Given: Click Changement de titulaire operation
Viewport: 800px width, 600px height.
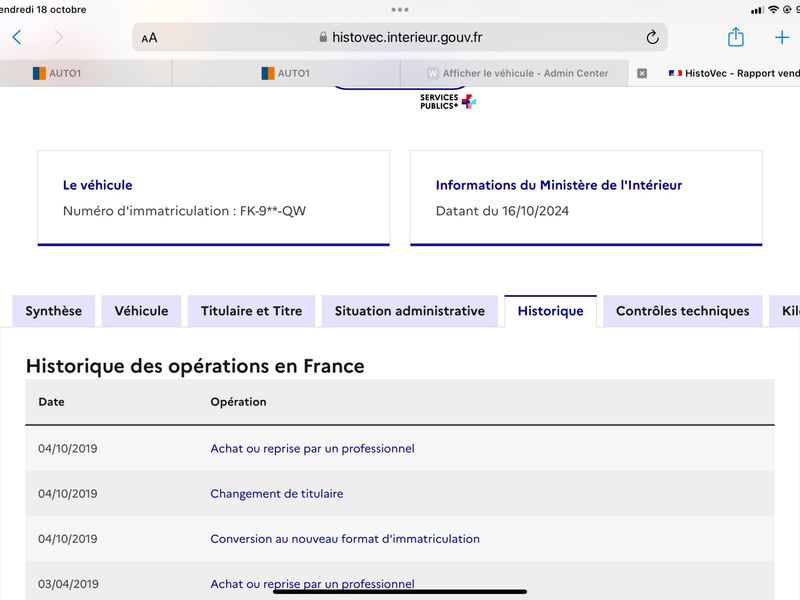Looking at the screenshot, I should click(277, 494).
